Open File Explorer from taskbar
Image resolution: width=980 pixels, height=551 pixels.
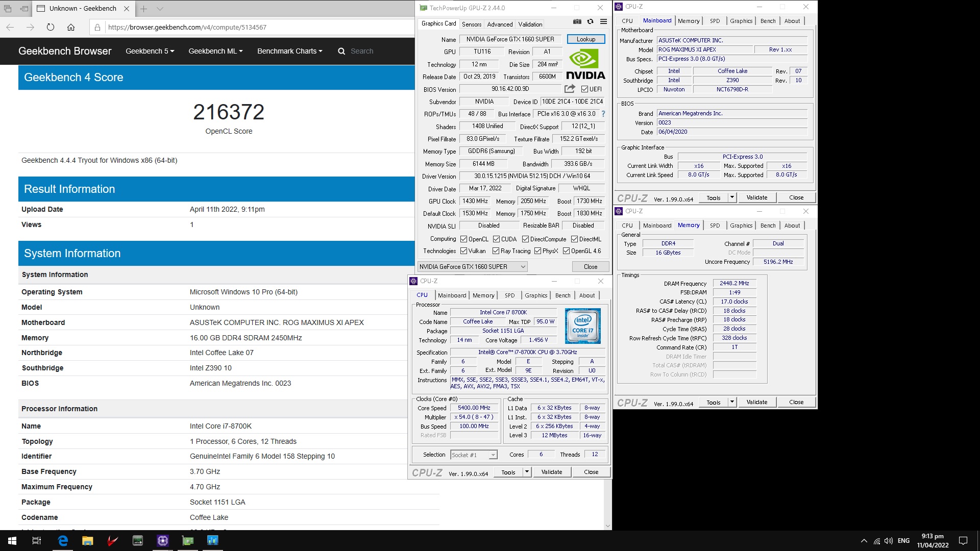click(x=88, y=541)
